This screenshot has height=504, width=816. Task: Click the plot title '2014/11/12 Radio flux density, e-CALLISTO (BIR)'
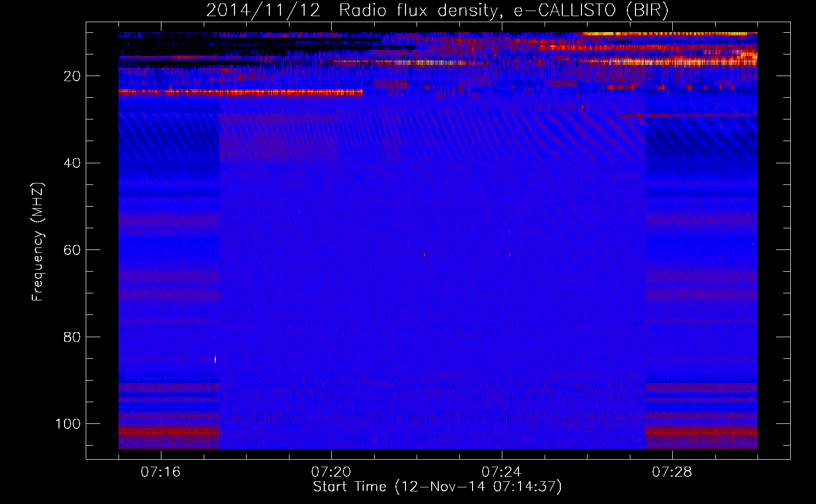(437, 11)
